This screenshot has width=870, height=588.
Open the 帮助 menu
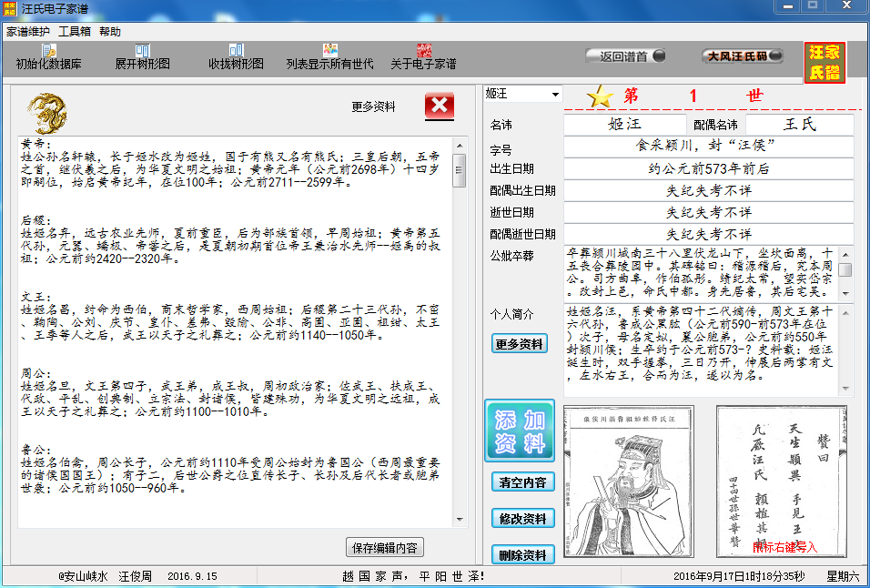coord(111,30)
